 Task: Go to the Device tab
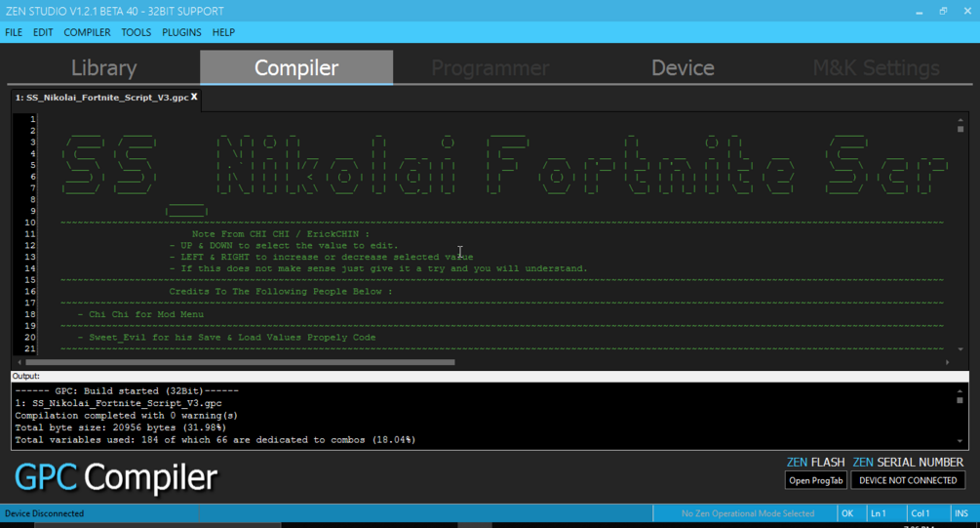tap(683, 67)
